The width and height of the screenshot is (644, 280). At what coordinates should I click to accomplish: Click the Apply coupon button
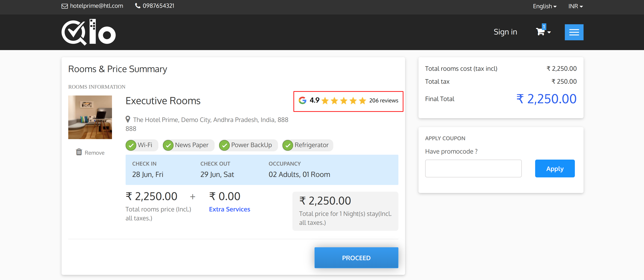(x=555, y=168)
